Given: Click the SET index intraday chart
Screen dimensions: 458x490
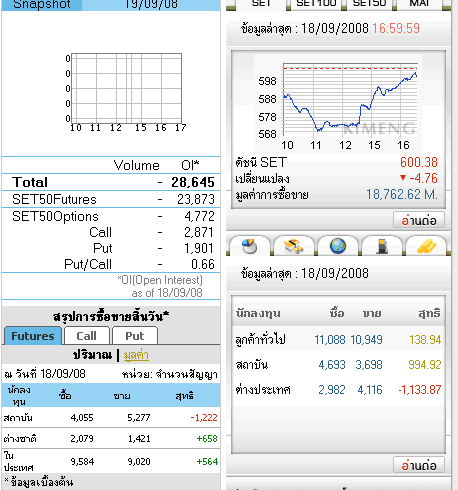Looking at the screenshot, I should click(338, 104).
